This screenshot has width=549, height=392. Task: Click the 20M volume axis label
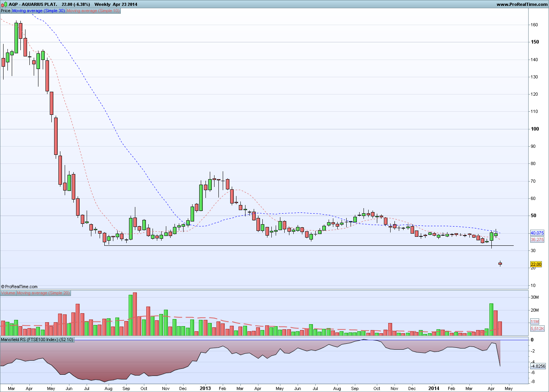point(534,310)
